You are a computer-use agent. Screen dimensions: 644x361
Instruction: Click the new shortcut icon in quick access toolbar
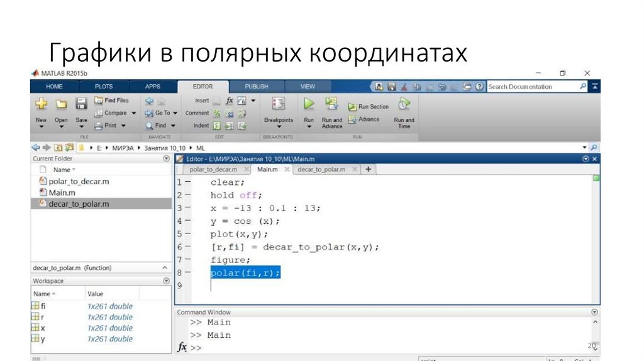pyautogui.click(x=379, y=87)
